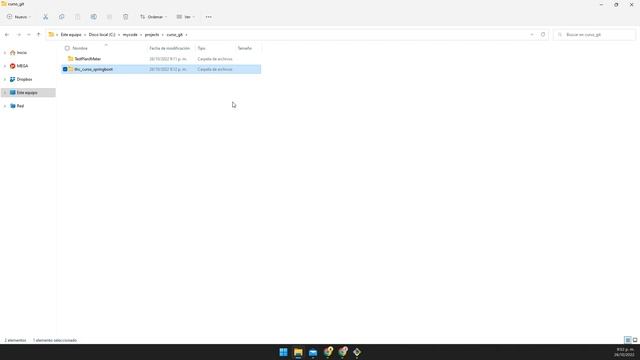The width and height of the screenshot is (640, 360).
Task: Navigate to Disco local (C:) breadcrumb
Action: (102, 35)
